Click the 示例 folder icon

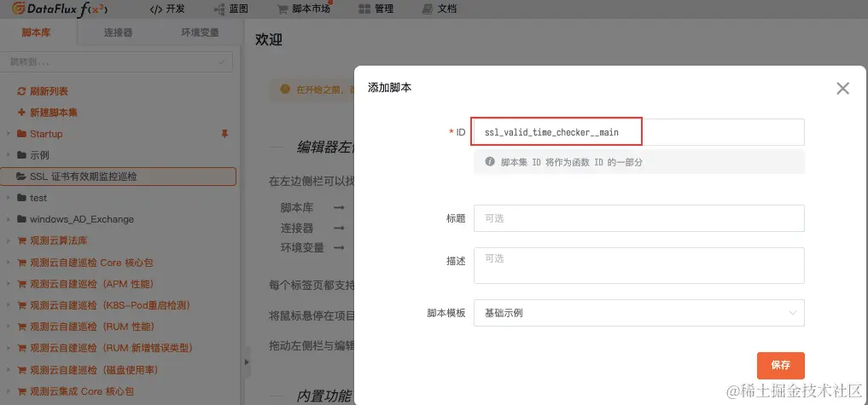[x=22, y=155]
